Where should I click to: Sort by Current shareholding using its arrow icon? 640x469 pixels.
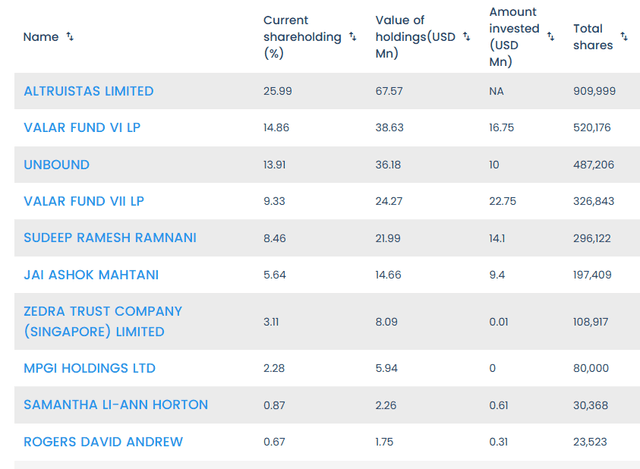[352, 37]
